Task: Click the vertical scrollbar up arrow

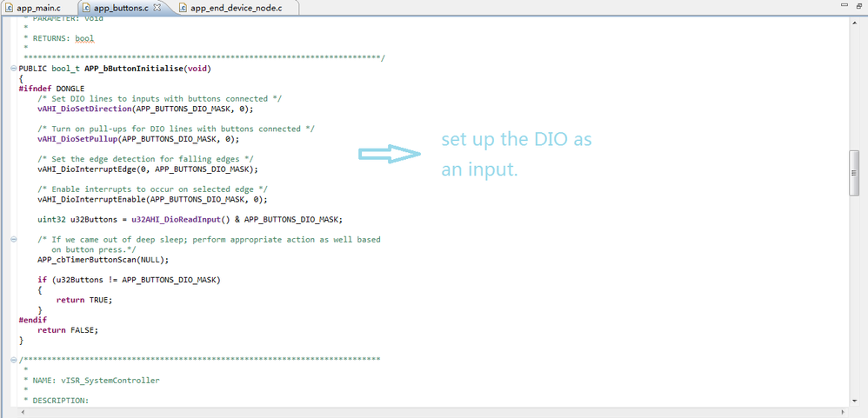Action: [x=855, y=21]
